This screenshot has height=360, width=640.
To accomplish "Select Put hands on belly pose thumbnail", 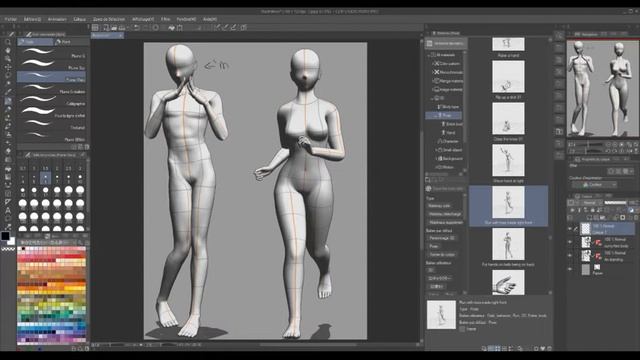I will (x=508, y=244).
